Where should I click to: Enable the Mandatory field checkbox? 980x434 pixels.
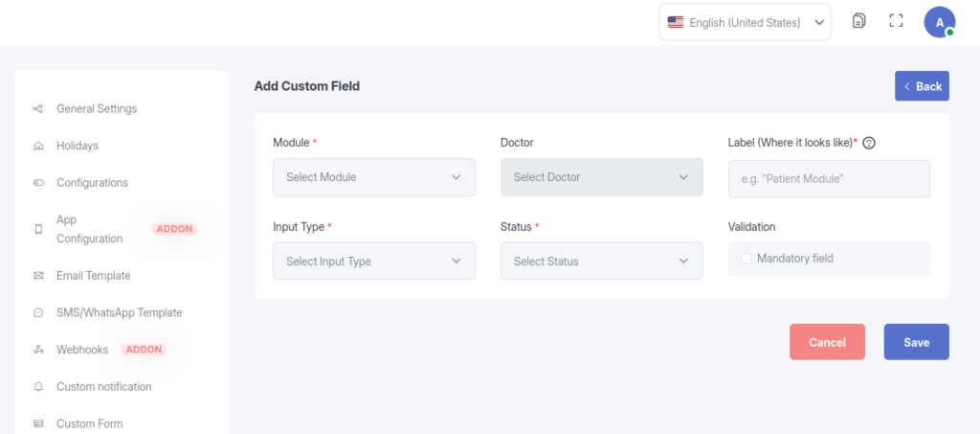tap(746, 258)
